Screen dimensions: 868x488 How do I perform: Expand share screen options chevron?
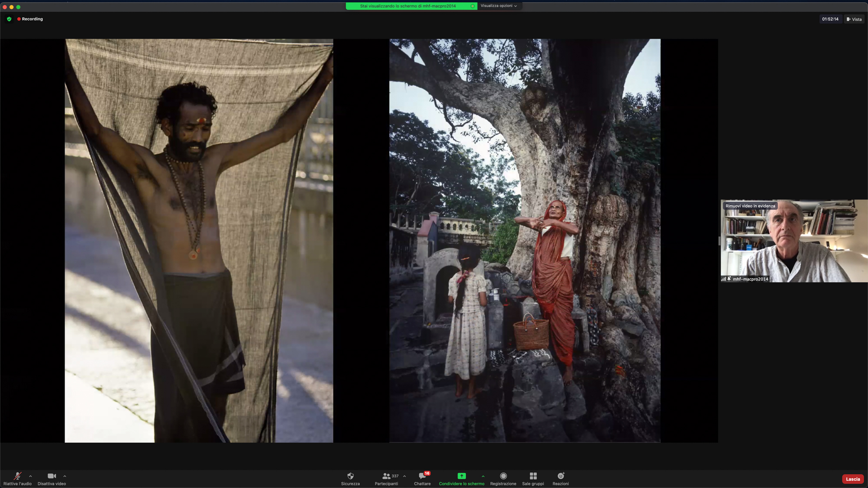483,476
